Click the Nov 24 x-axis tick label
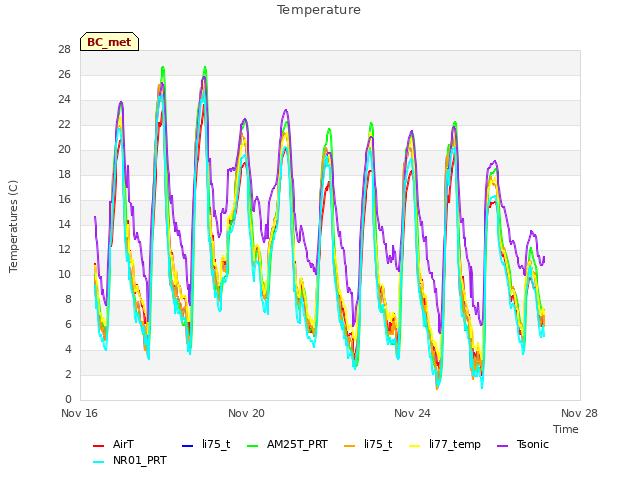The height and width of the screenshot is (480, 640). (x=412, y=413)
